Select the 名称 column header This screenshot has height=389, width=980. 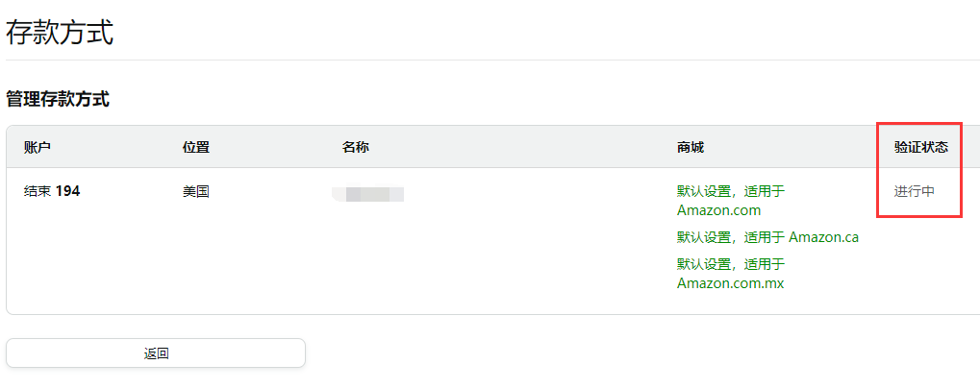[355, 147]
